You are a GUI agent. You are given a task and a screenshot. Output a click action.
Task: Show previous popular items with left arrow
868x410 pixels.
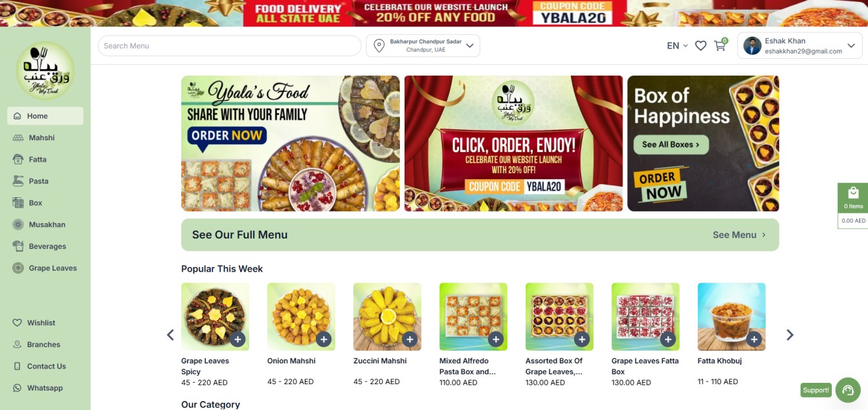(x=170, y=335)
